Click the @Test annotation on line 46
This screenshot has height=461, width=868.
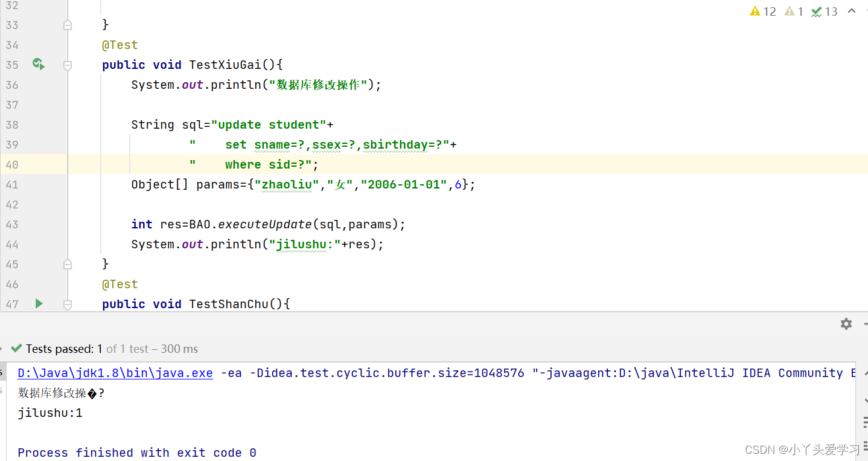coord(120,284)
